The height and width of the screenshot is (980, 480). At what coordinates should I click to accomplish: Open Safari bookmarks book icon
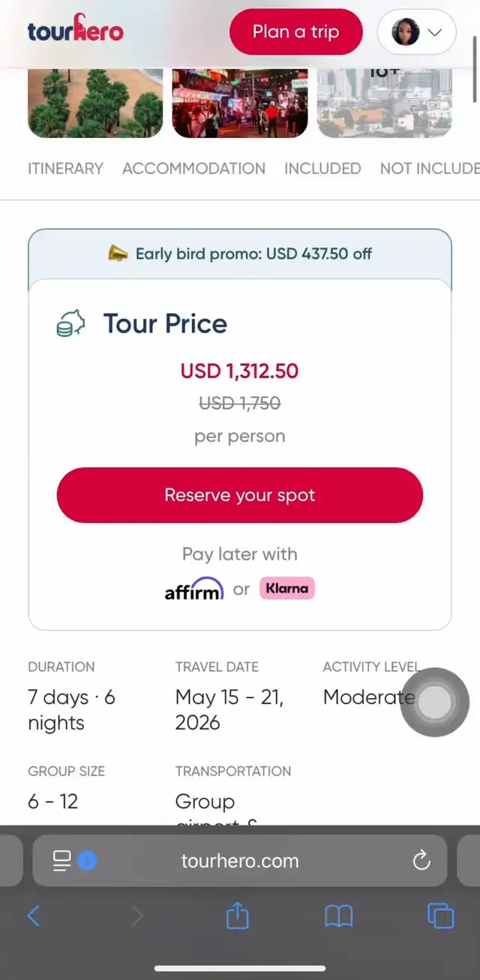[x=338, y=915]
